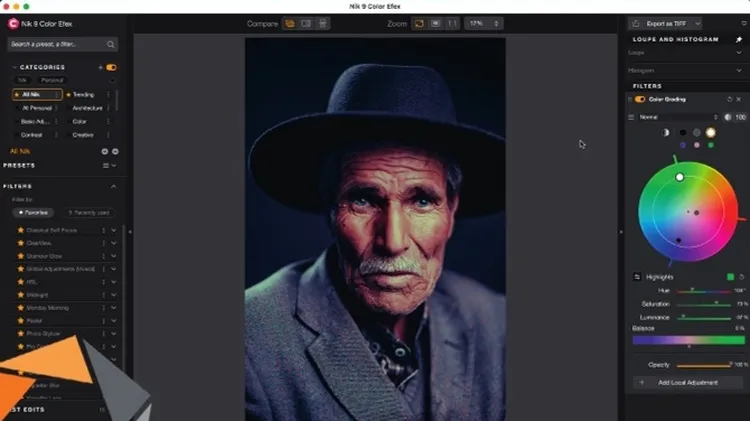This screenshot has height=421, width=750.
Task: Select the Midnight filter
Action: 37,295
